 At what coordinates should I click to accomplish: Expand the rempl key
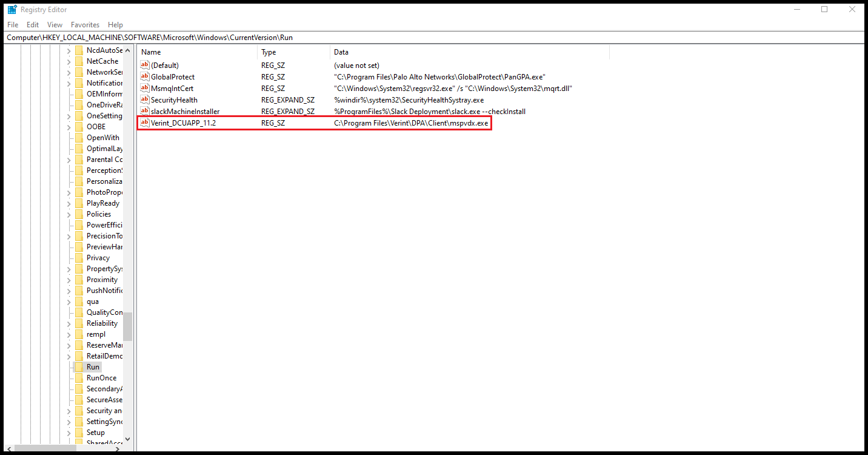[x=69, y=334]
